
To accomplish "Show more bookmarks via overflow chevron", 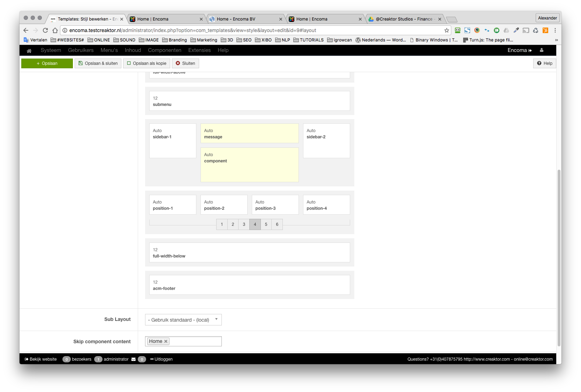I will pos(556,40).
